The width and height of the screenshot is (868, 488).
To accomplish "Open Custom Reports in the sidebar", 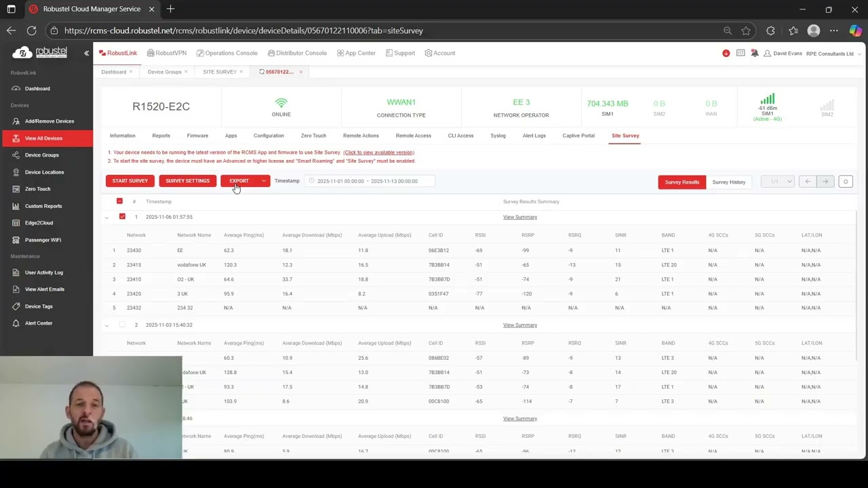I will [43, 206].
